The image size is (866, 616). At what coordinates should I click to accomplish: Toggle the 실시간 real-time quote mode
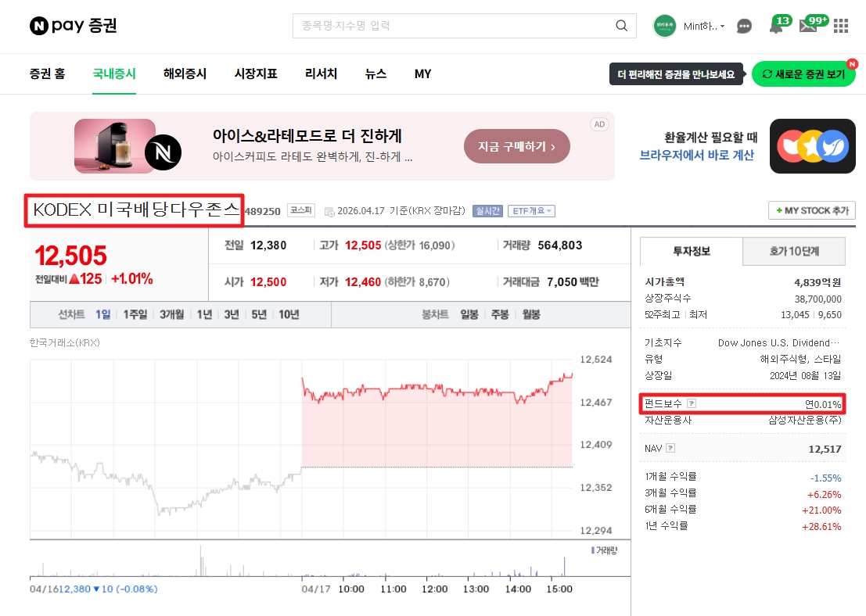pyautogui.click(x=487, y=210)
